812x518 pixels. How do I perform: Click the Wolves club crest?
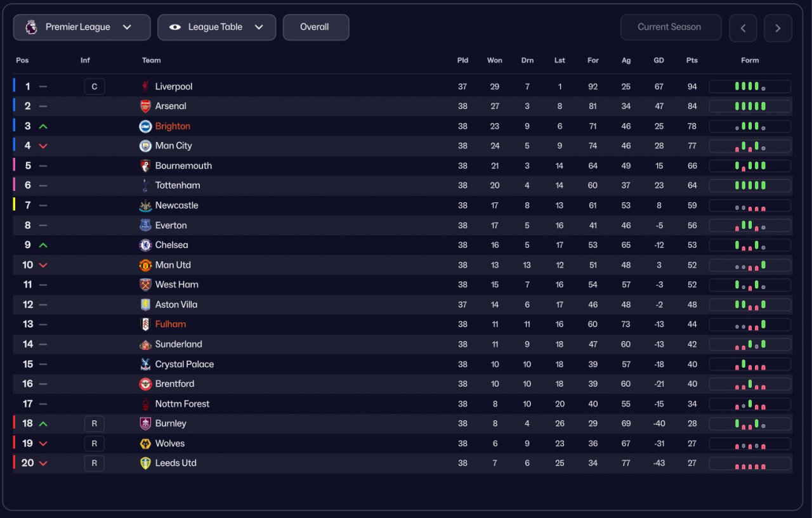(x=145, y=444)
